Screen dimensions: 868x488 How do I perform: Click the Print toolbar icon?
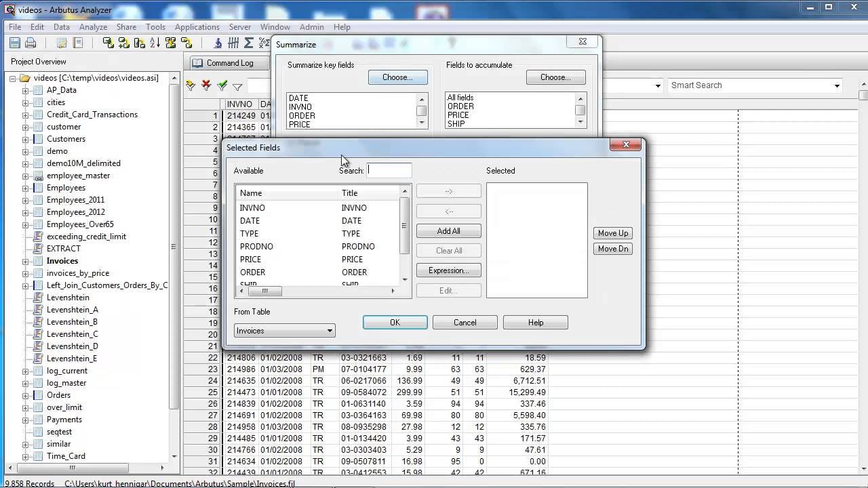tap(31, 43)
